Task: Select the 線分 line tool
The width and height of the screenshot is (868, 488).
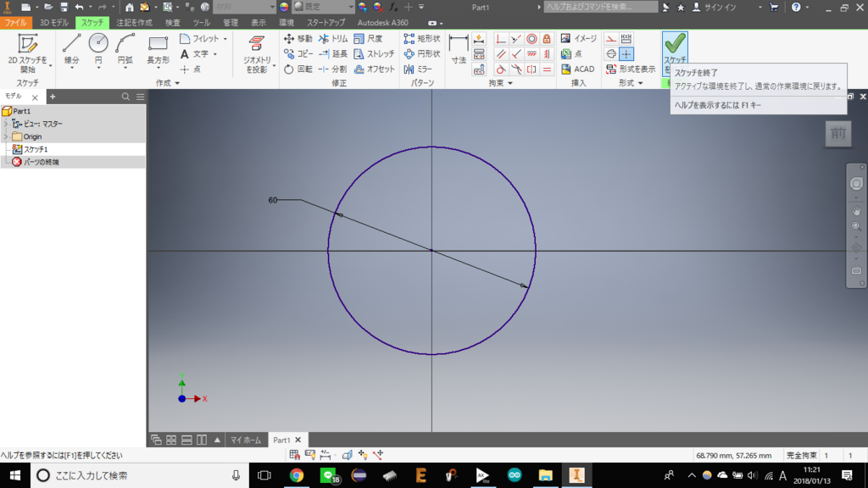Action: pyautogui.click(x=71, y=48)
